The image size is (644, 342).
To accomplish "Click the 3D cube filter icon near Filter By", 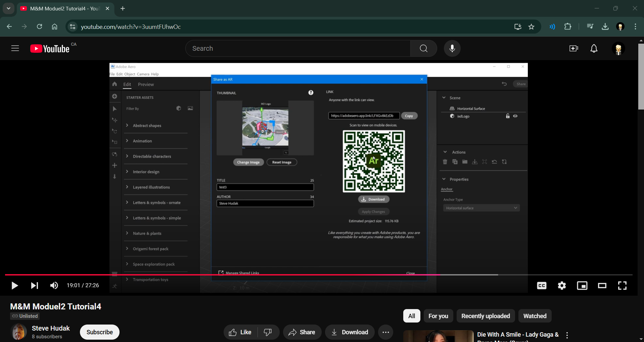I will pos(178,108).
